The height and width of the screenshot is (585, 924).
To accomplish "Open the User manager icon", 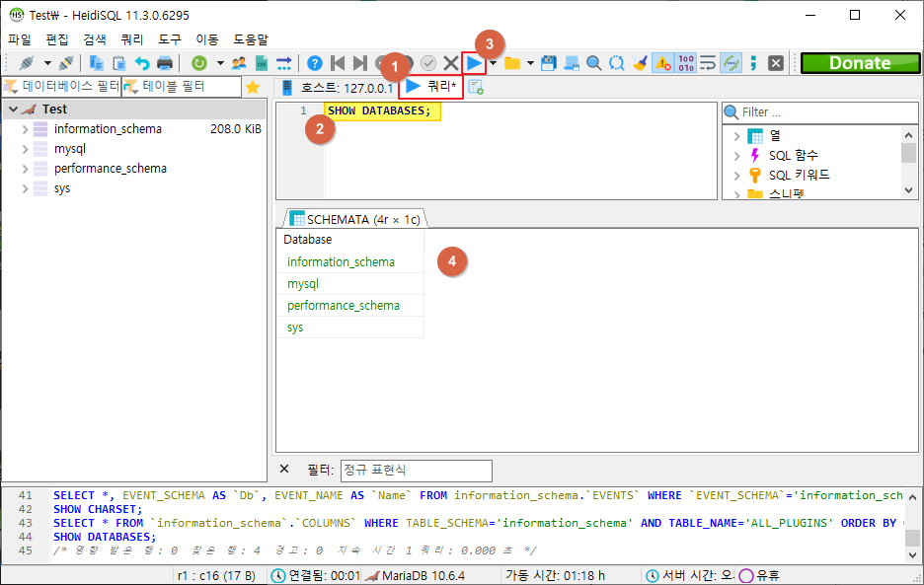I will pos(239,63).
